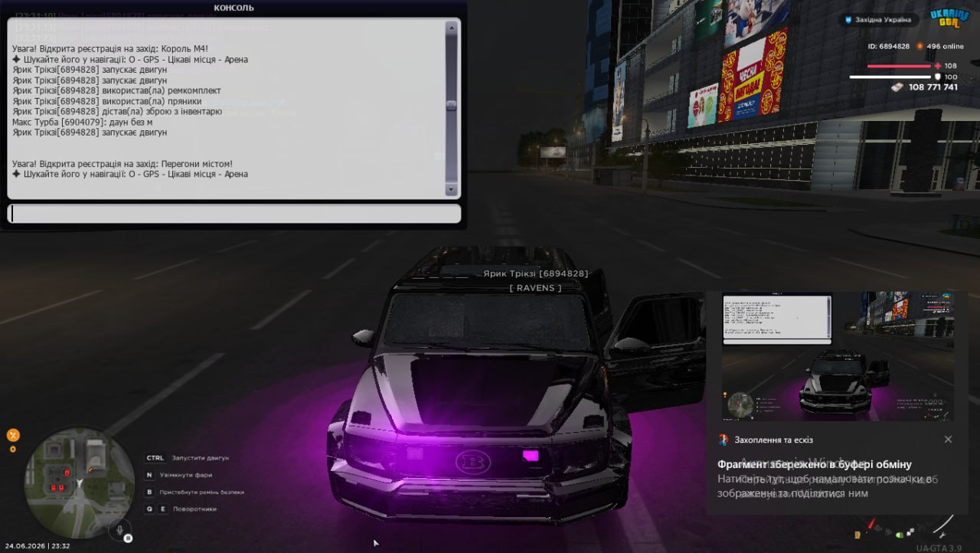Click the hunger counter 0 under orange icon
Screen dimensions: 980x553
pyautogui.click(x=13, y=449)
